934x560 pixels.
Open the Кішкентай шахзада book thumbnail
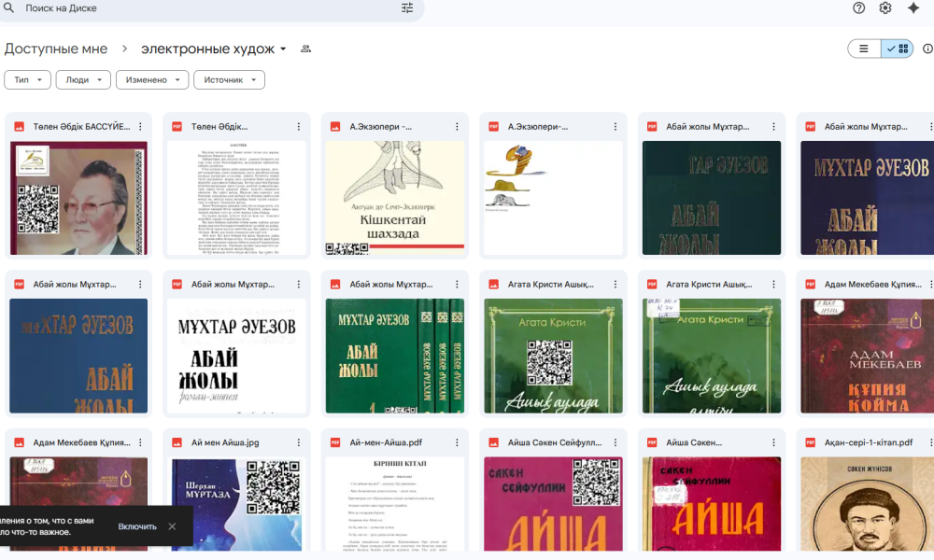(x=394, y=198)
